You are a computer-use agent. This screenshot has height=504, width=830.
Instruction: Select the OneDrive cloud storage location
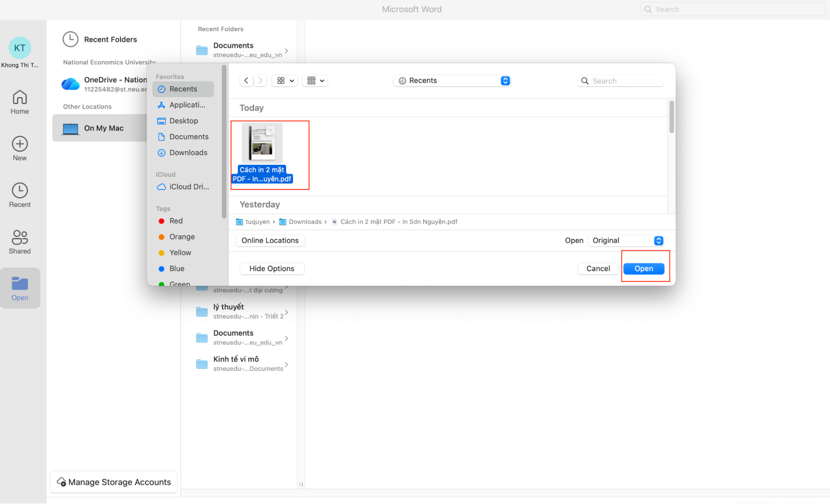coord(104,84)
